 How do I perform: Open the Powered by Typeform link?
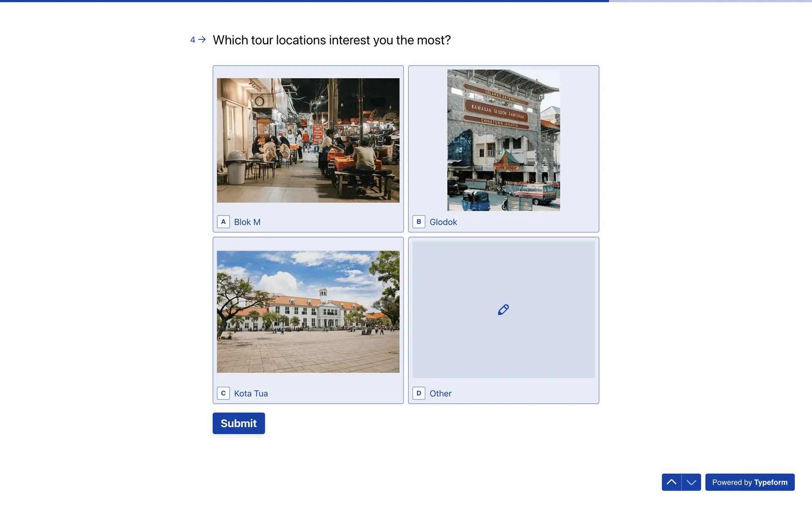(749, 482)
